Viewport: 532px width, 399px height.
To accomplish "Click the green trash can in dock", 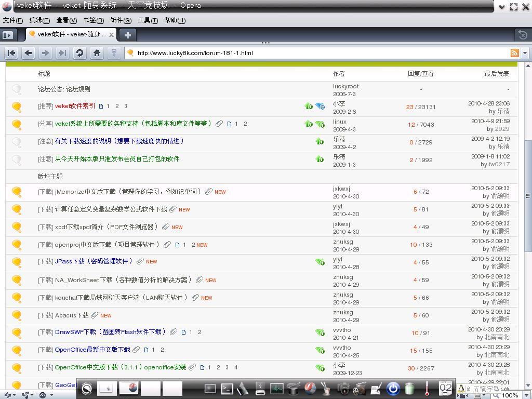I will [x=410, y=389].
